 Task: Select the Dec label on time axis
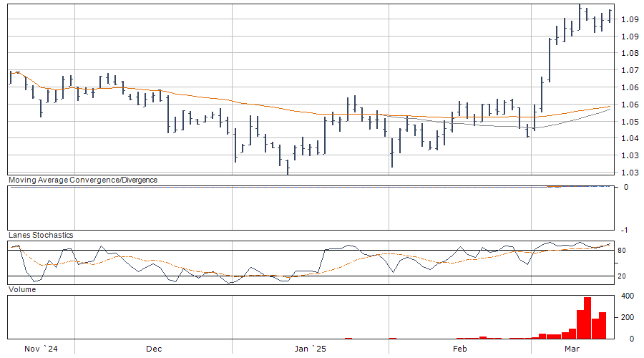pyautogui.click(x=154, y=349)
